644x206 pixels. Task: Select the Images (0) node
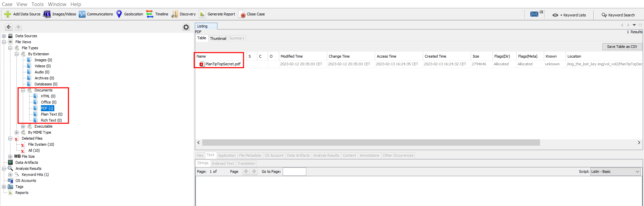43,60
